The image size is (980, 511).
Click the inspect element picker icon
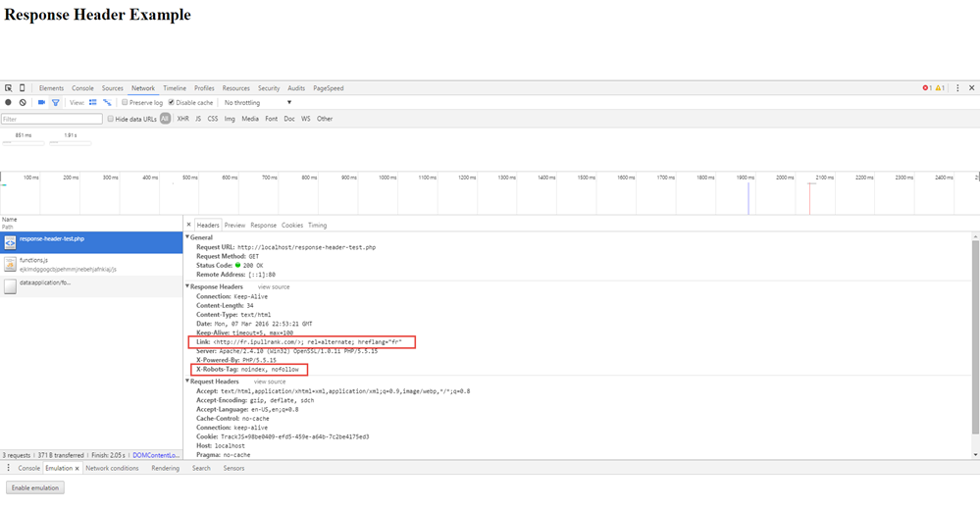tap(8, 88)
